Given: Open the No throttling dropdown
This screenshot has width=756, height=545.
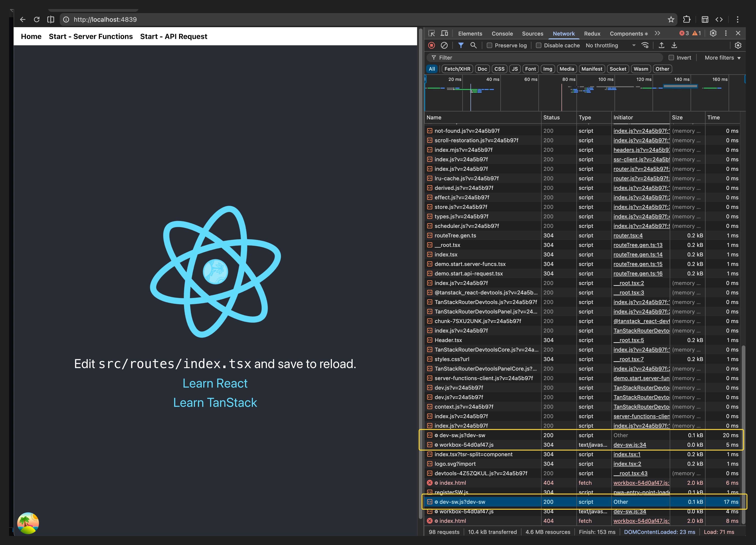Looking at the screenshot, I should click(x=610, y=45).
